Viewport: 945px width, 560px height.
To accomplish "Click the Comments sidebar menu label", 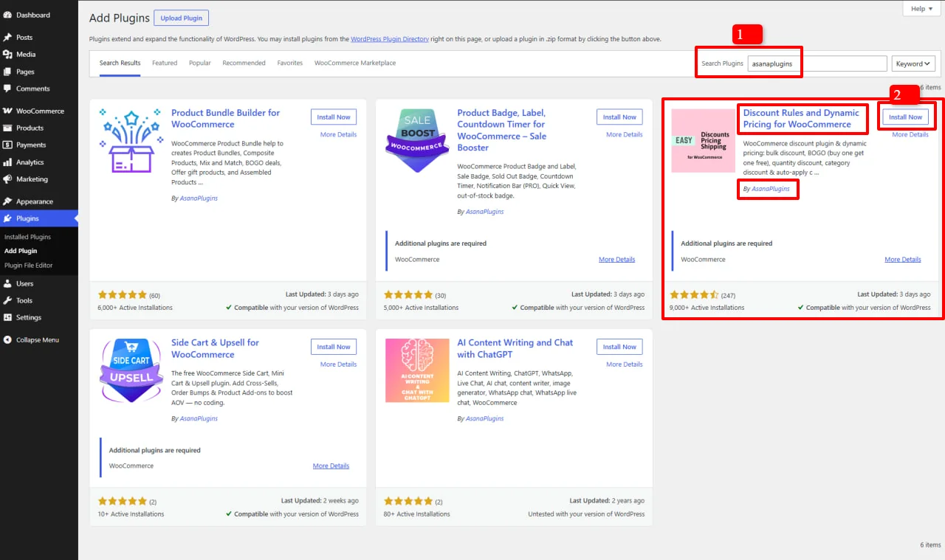I will pyautogui.click(x=33, y=89).
